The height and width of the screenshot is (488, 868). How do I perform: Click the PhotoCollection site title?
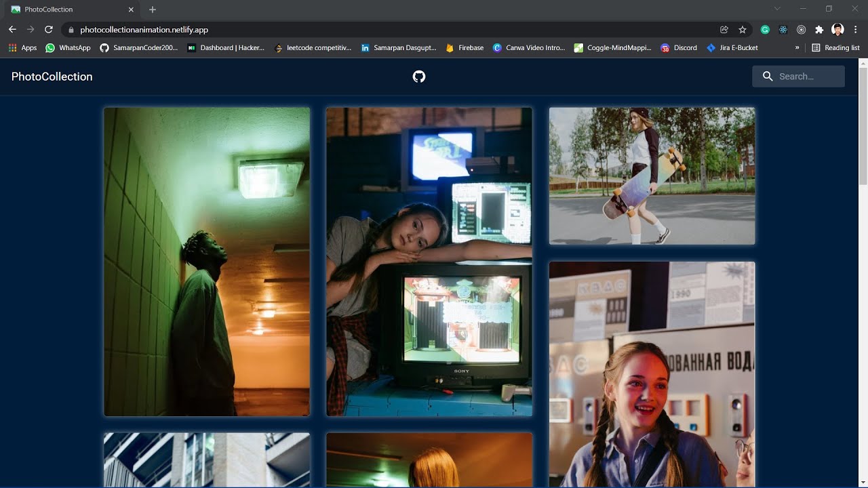52,77
